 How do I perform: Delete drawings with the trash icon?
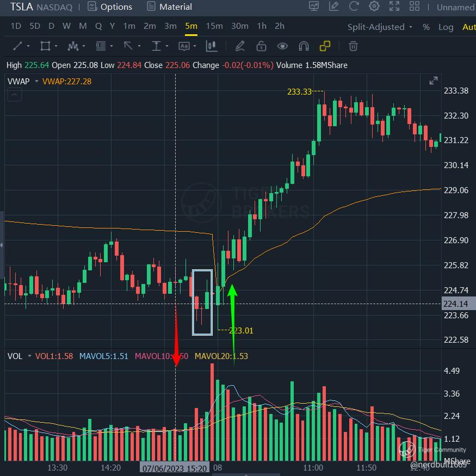353,46
